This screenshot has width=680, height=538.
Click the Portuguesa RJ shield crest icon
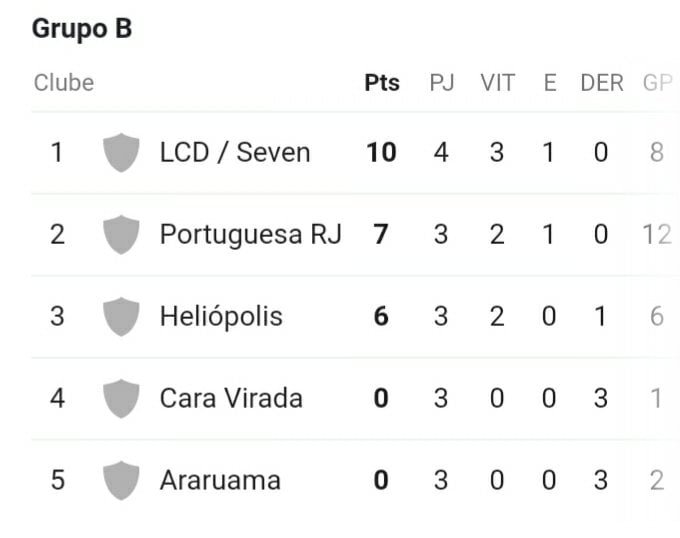point(121,235)
